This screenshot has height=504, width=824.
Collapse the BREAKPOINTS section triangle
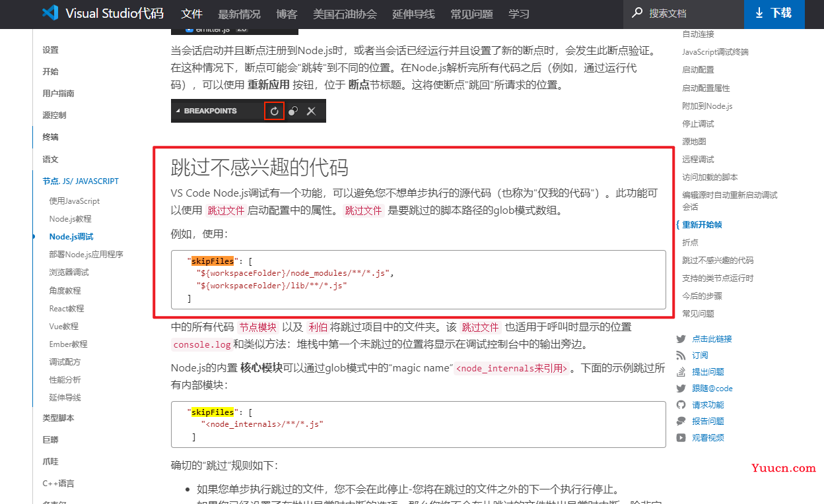178,111
